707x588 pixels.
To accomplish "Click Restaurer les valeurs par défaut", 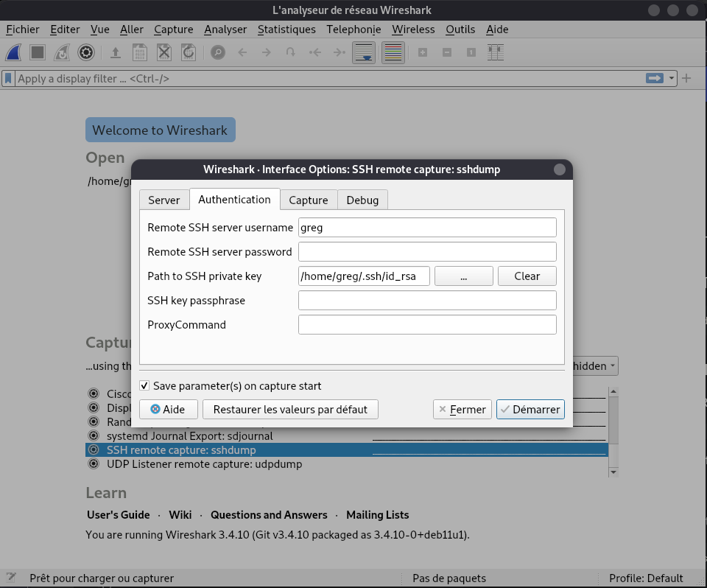I will (290, 409).
